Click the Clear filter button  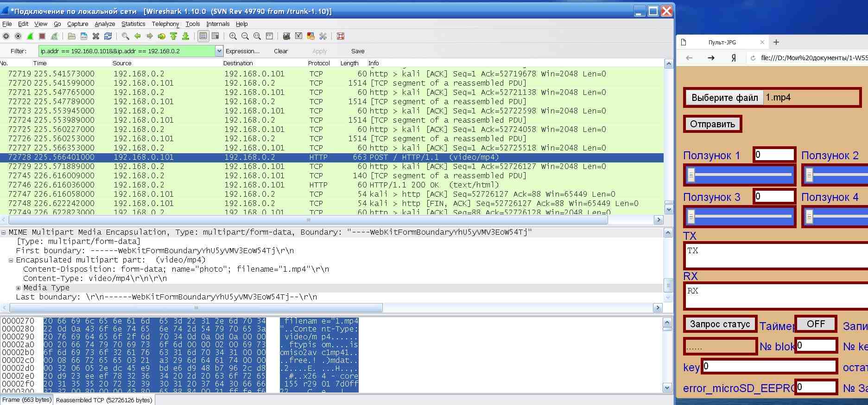point(280,51)
